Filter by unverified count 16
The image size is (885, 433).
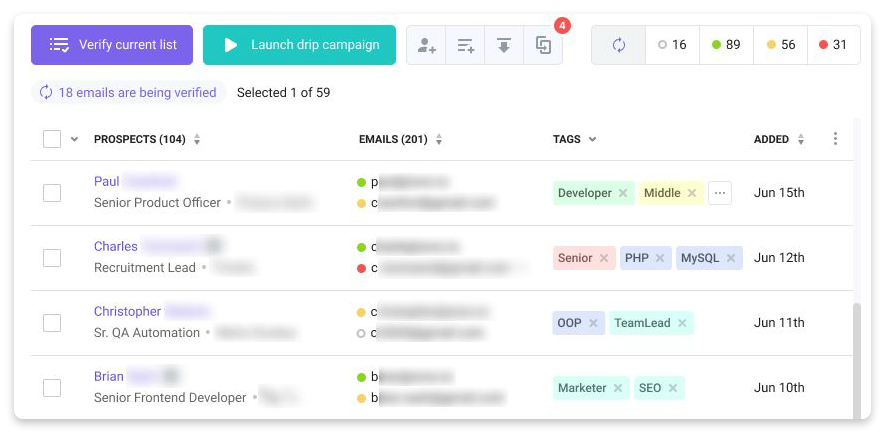672,45
